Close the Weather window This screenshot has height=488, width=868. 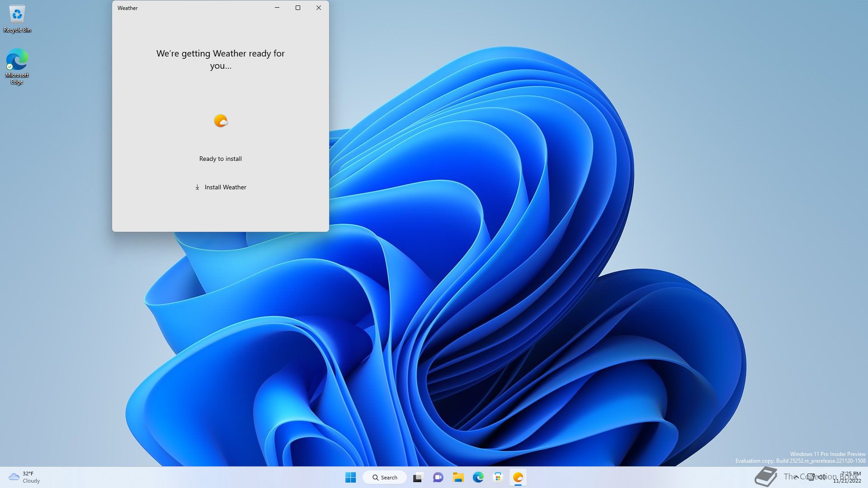point(319,8)
